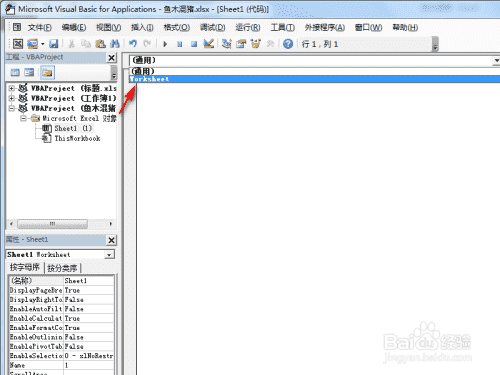Click the Undo arrow icon
This screenshot has width=500, height=375.
(x=133, y=44)
